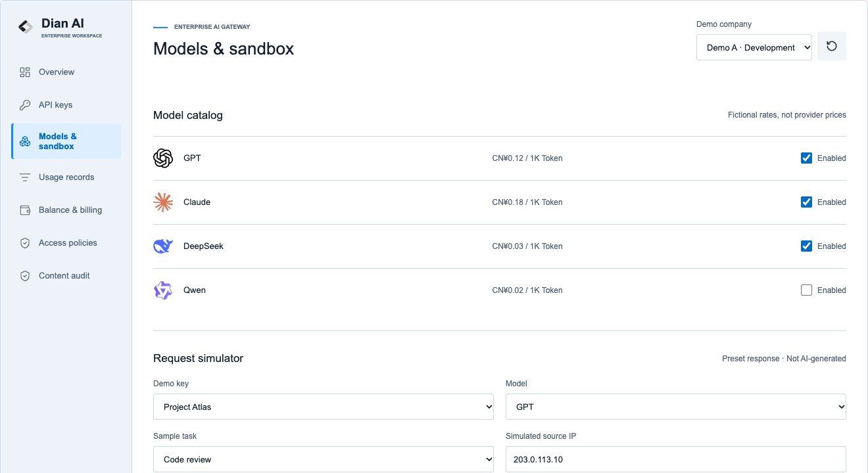Click the Access policies shield icon
The image size is (868, 473).
[x=25, y=243]
